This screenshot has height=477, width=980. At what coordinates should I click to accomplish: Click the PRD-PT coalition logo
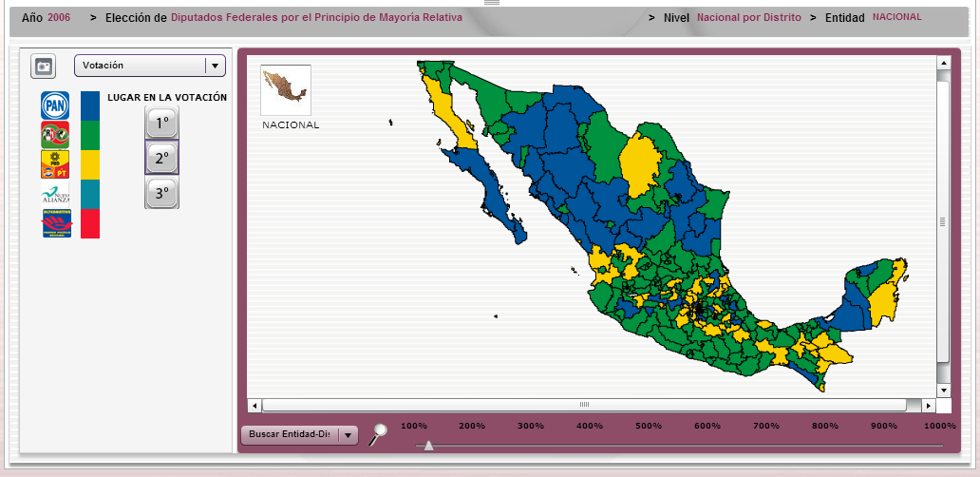tap(55, 164)
